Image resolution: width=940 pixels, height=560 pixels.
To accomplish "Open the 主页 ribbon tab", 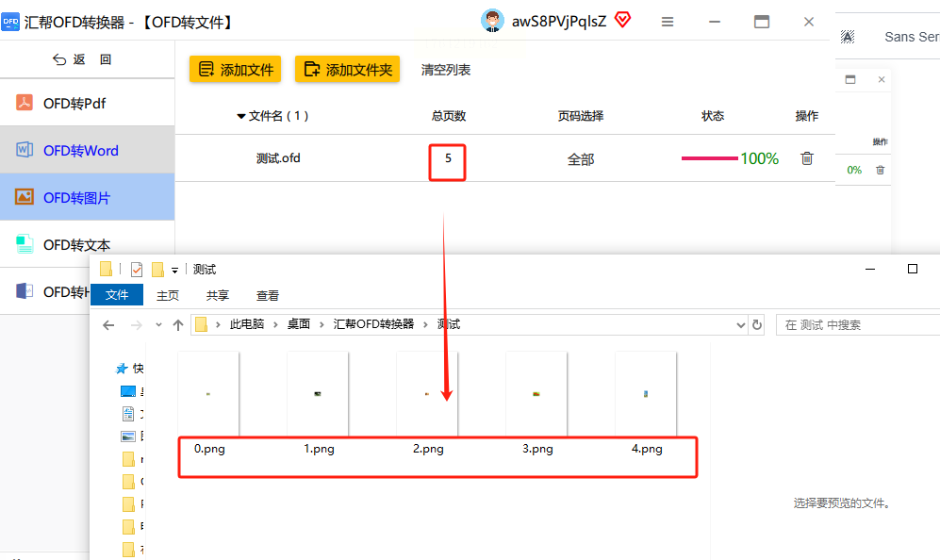I will (168, 295).
